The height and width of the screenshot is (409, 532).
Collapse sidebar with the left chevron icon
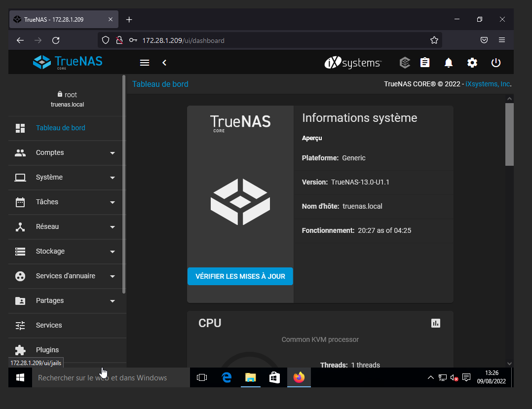[x=164, y=63]
